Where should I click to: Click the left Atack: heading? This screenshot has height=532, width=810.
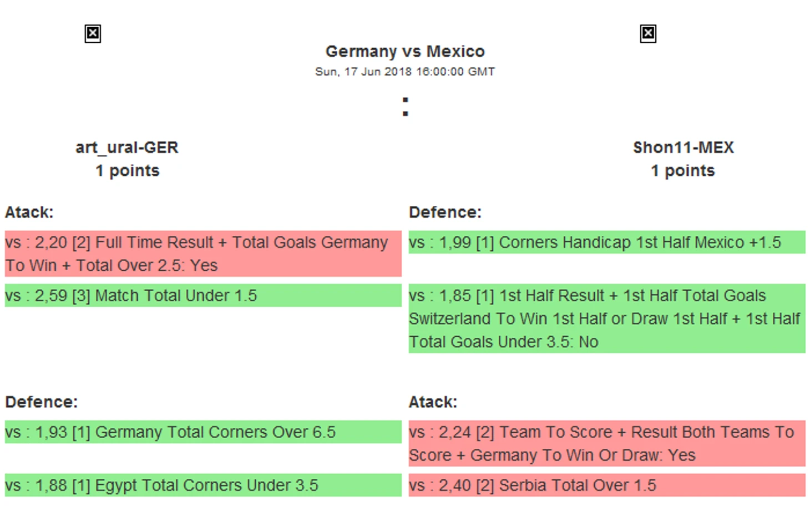point(29,212)
